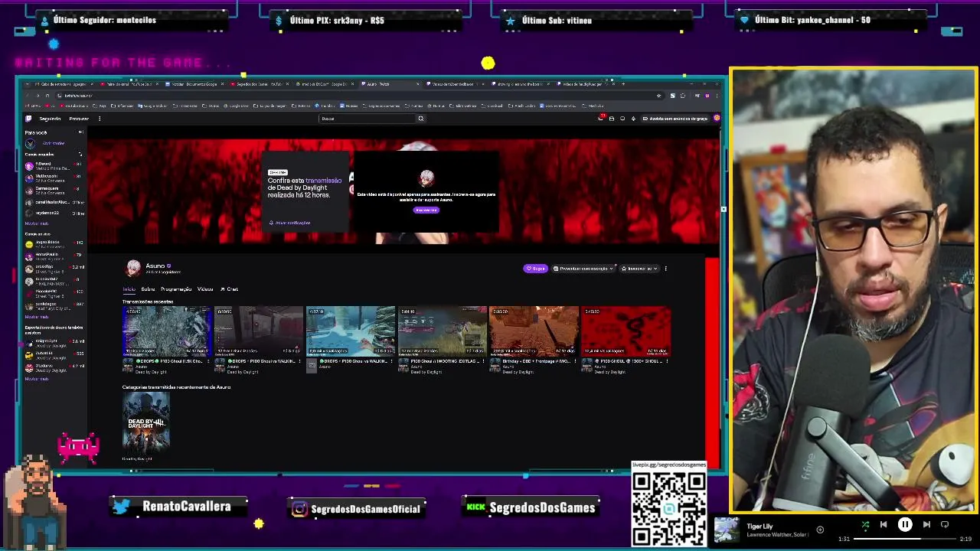Pause the Tiger Lily music track
Viewport: 980px width, 551px height.
(905, 524)
